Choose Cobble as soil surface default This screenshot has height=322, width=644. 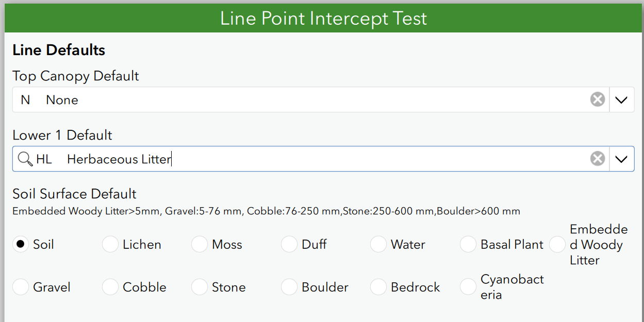110,287
